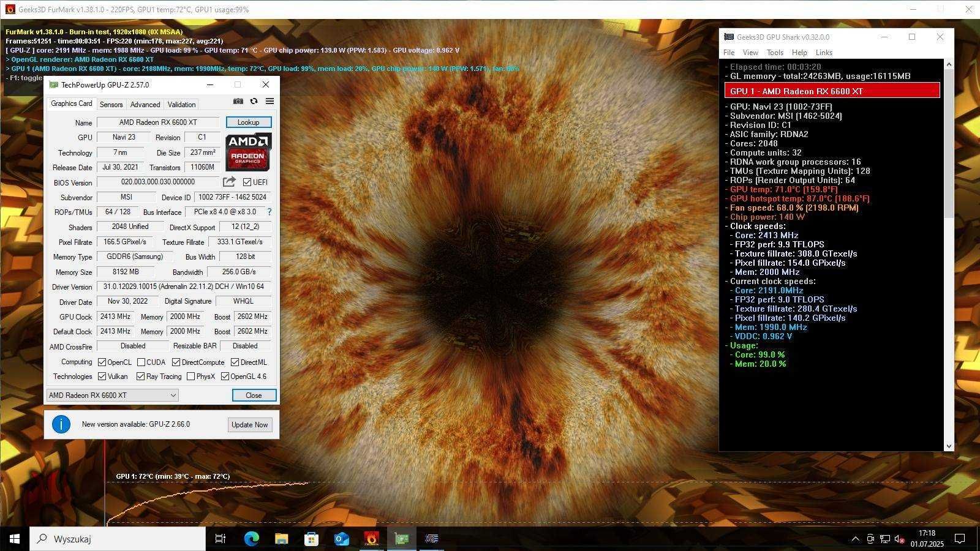Launch Microsoft Edge from the taskbar
The width and height of the screenshot is (980, 551).
(x=251, y=539)
